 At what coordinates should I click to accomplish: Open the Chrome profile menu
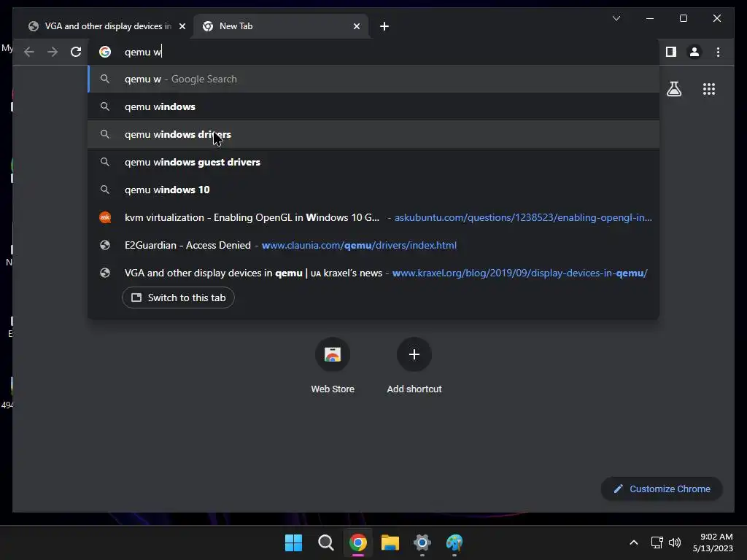click(x=694, y=52)
